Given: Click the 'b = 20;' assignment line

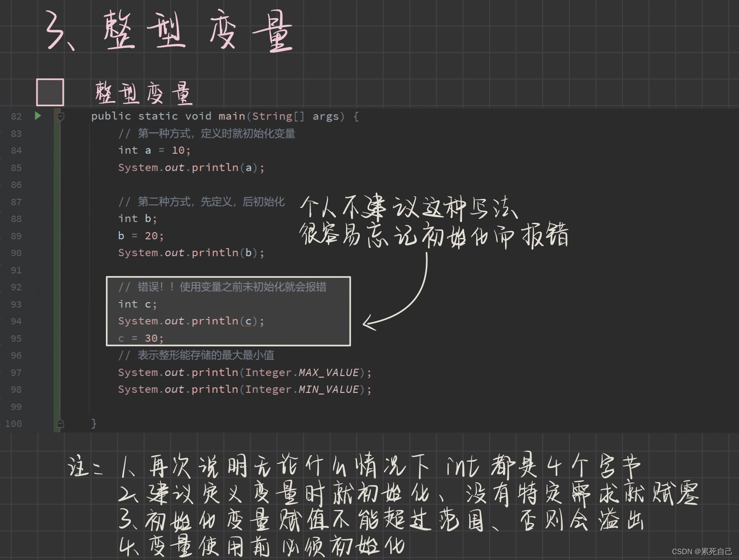Looking at the screenshot, I should click(141, 236).
